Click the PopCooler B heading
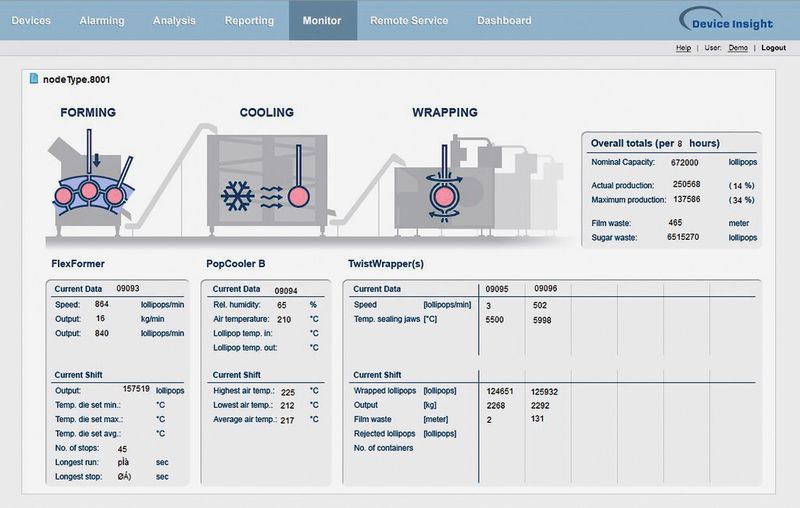Image resolution: width=800 pixels, height=508 pixels. coord(236,264)
